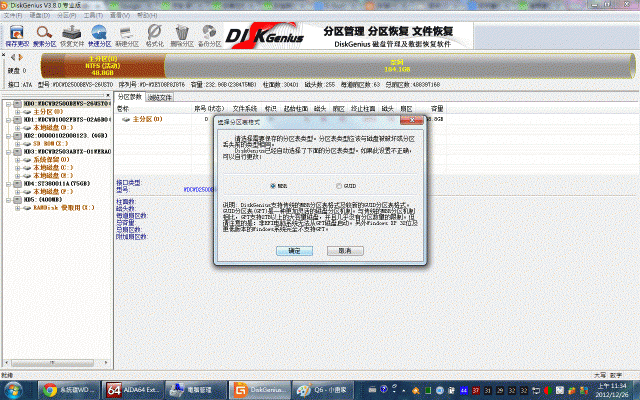Collapse the HD3 disk node

pyautogui.click(x=8, y=152)
